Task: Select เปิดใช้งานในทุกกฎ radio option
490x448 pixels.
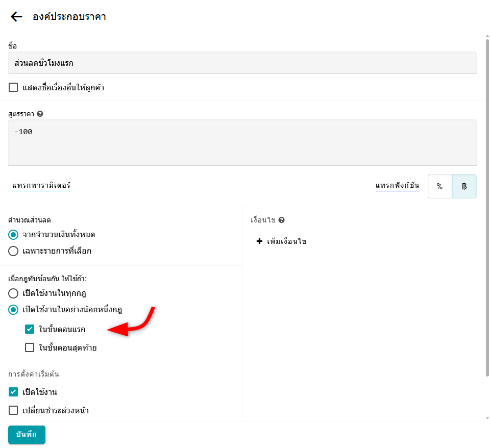Action: (x=13, y=293)
